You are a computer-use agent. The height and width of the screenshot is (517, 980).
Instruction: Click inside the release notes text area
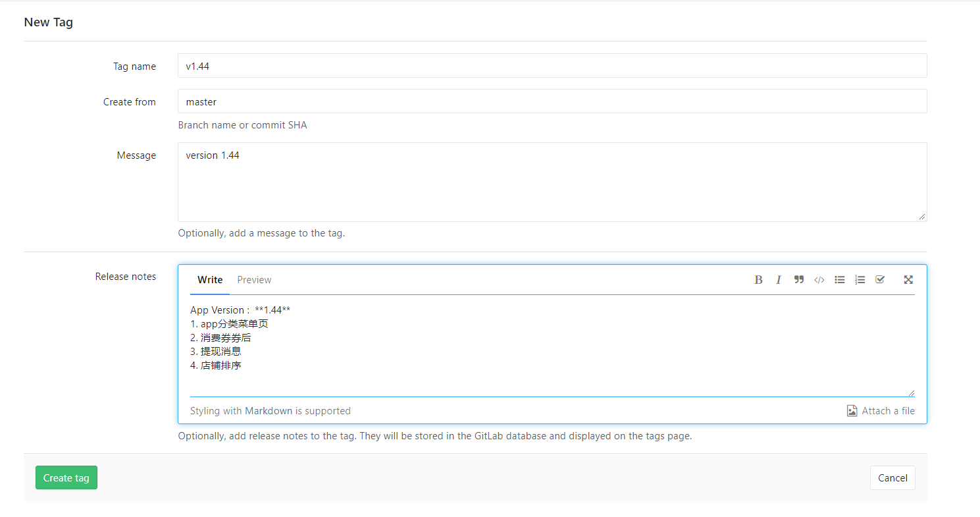[552, 346]
